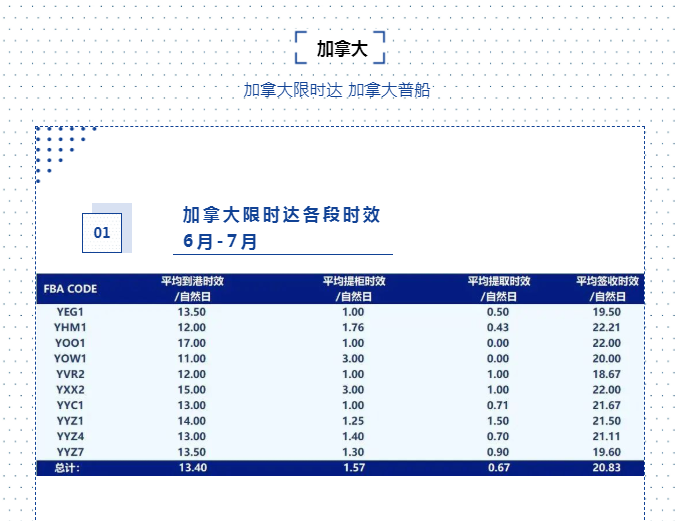Click the 6月-7月 date subtitle
Screen dimensions: 675x521
220,241
